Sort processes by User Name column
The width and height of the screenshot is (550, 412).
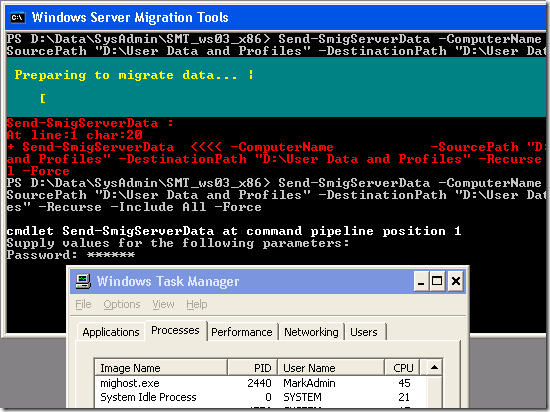click(x=331, y=368)
